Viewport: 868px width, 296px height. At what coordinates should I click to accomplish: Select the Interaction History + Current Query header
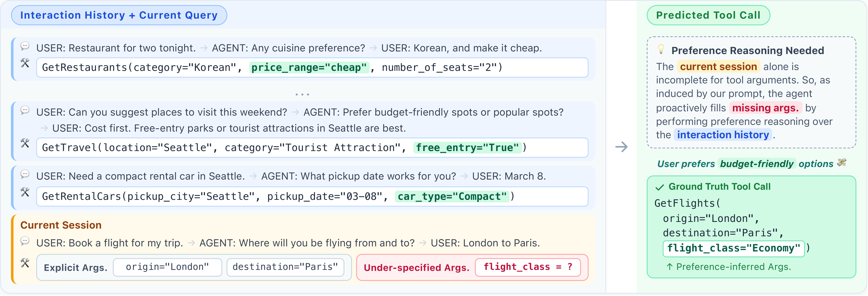point(119,15)
